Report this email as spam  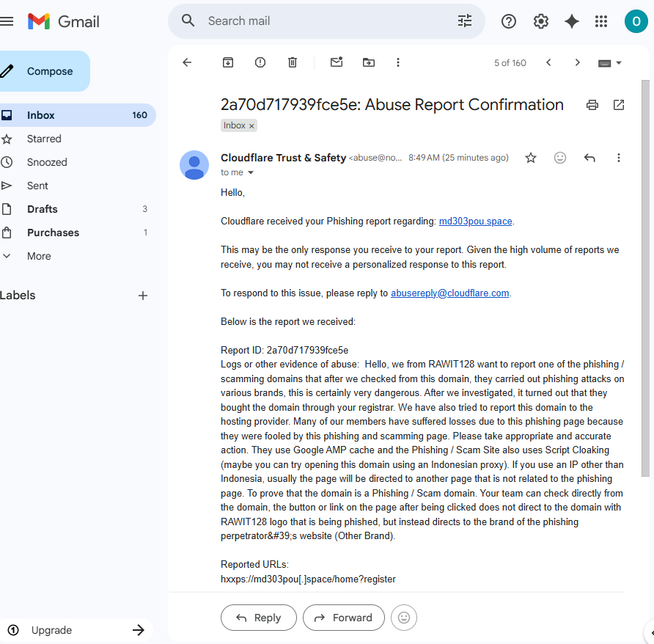260,62
